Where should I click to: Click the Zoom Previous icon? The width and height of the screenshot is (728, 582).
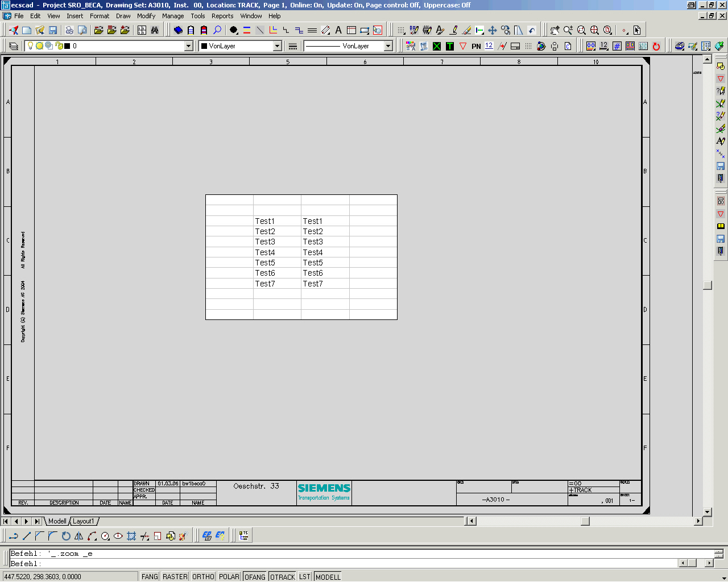(607, 30)
